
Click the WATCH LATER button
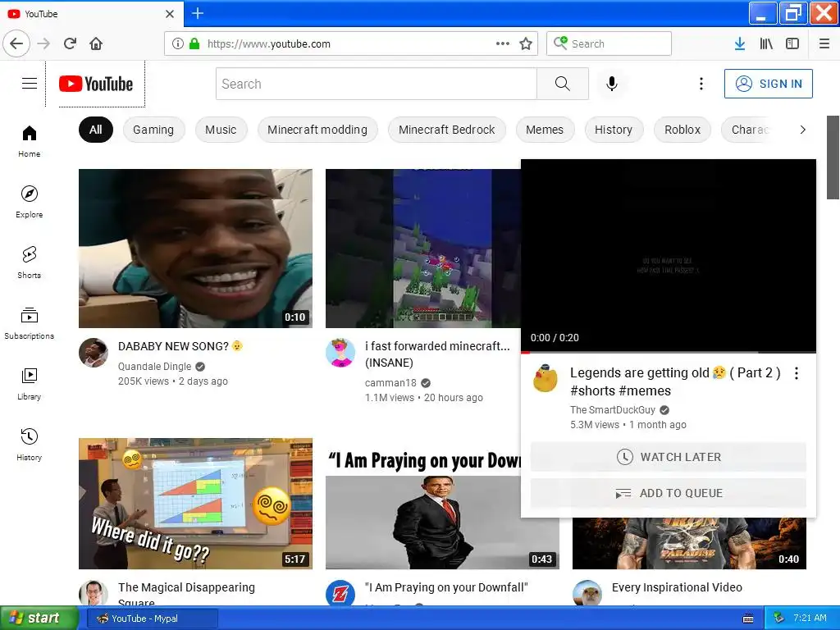668,457
